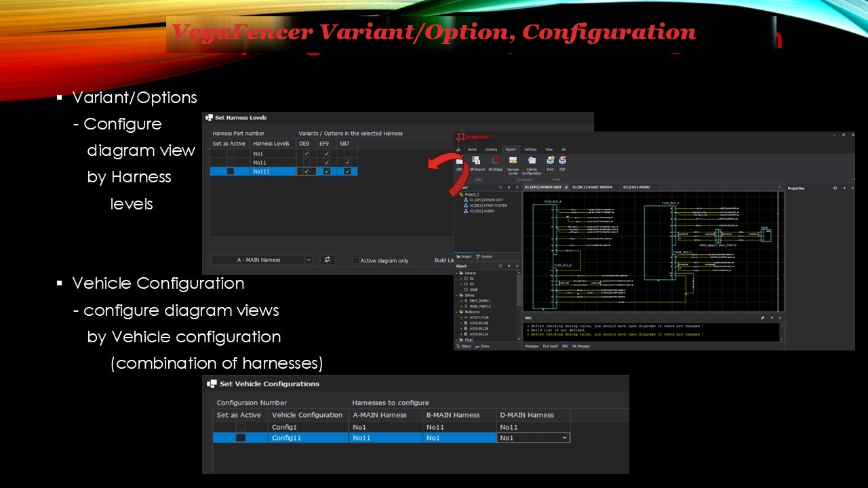The height and width of the screenshot is (488, 868).
Task: Toggle DE9 option for level No1
Action: (307, 154)
